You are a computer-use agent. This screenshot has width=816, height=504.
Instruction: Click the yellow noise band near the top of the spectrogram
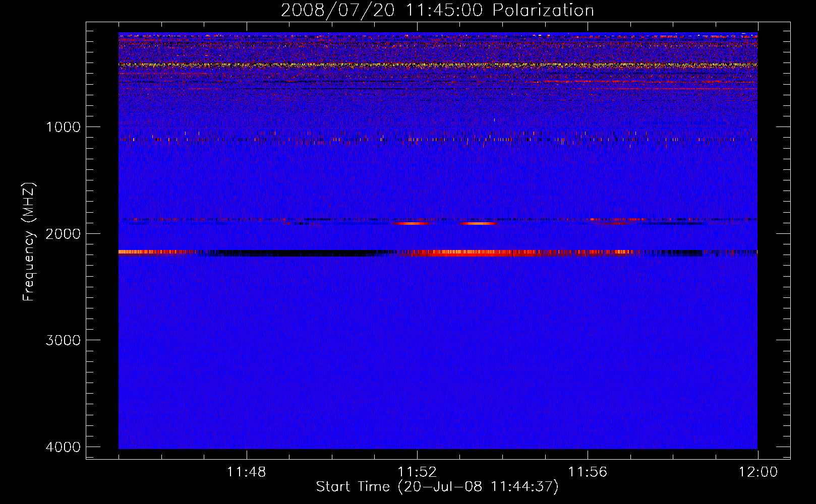tap(438, 65)
